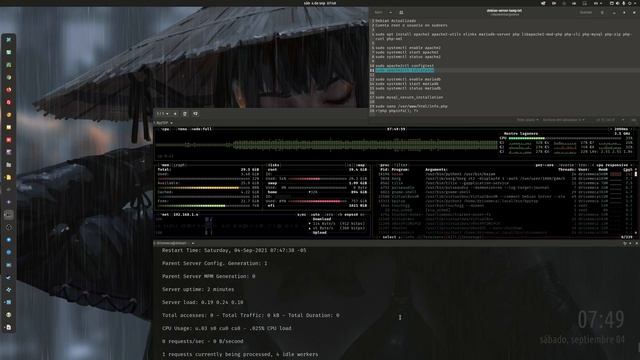Click the 'sudo mysql_secure_installation' line
The image size is (640, 360).
click(409, 97)
